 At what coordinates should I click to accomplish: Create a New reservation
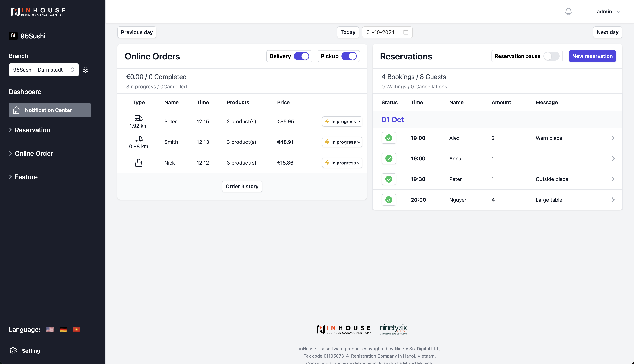tap(592, 56)
